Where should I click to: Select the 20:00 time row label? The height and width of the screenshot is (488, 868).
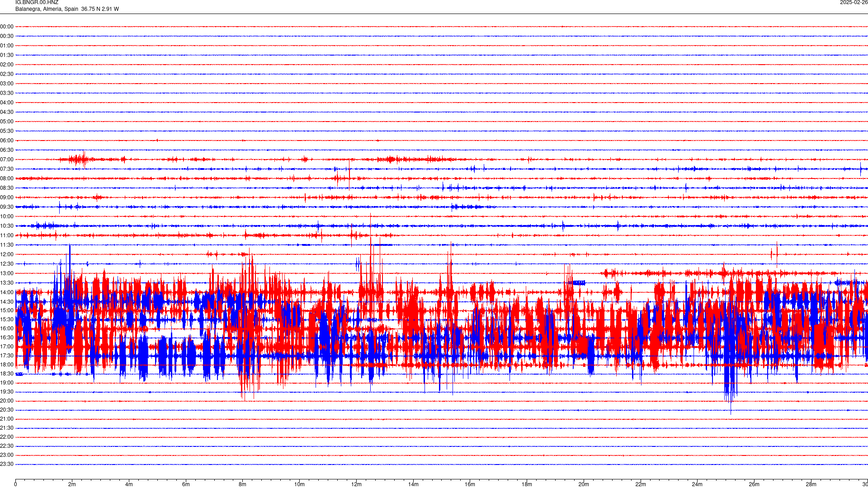click(x=7, y=401)
